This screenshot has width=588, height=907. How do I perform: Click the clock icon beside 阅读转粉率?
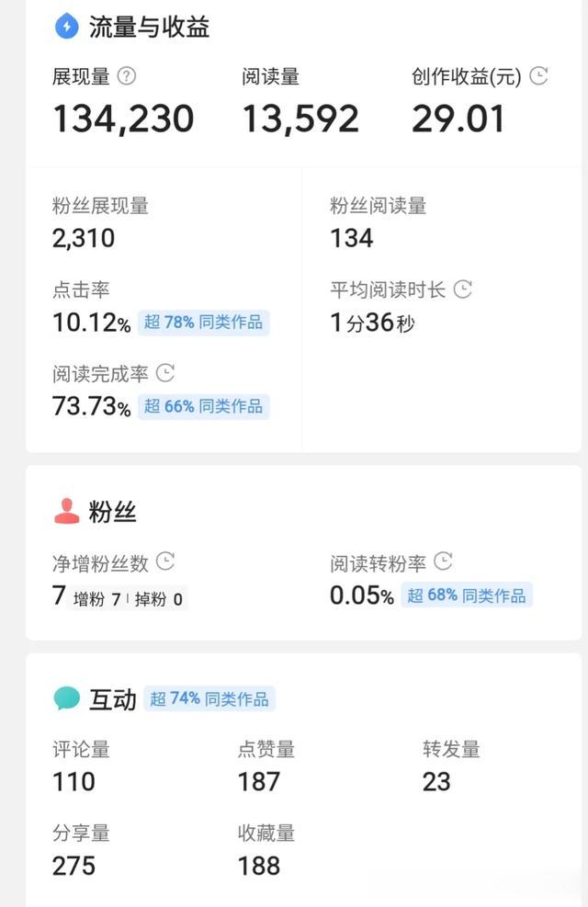[443, 561]
